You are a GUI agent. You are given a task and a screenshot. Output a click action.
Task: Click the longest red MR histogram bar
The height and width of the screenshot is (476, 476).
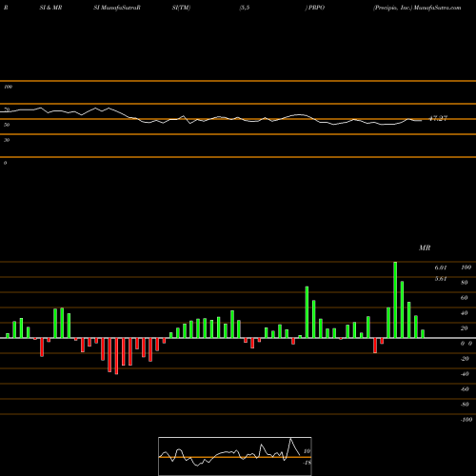pos(116,356)
